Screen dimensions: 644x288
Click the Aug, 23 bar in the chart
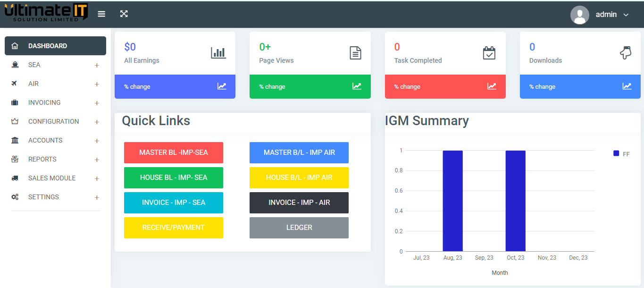pyautogui.click(x=452, y=201)
